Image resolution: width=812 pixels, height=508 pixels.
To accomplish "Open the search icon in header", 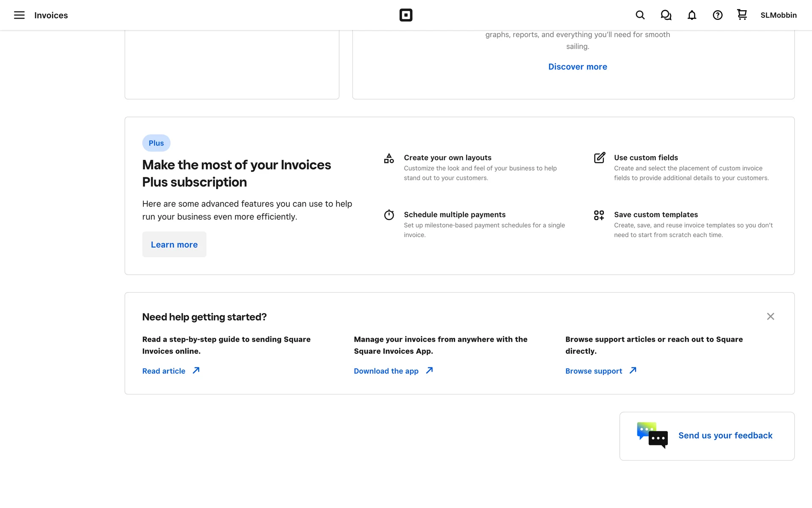I will [640, 15].
